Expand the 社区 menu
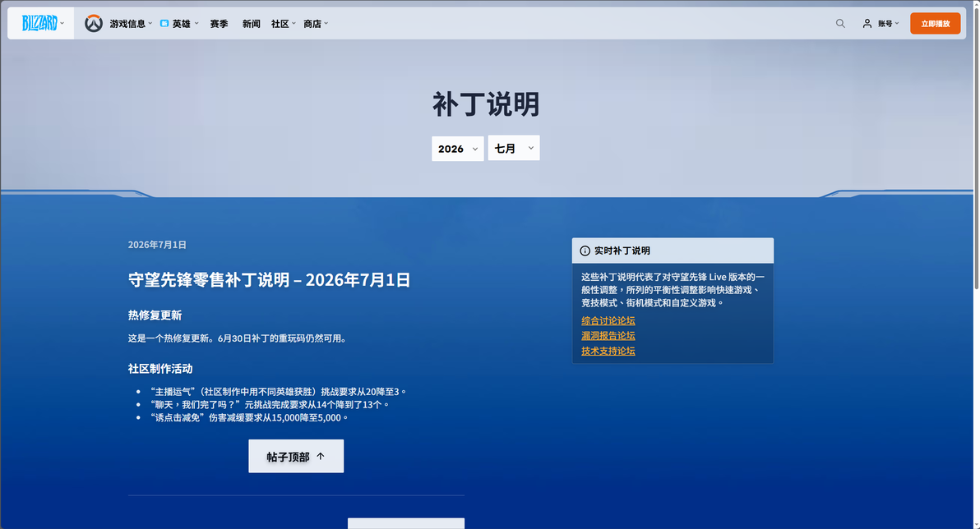This screenshot has width=980, height=529. (283, 23)
